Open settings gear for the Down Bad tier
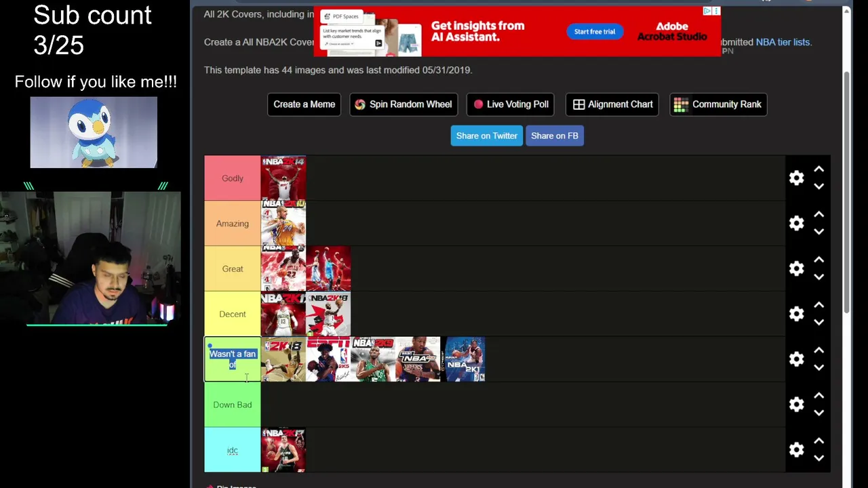The image size is (868, 488). click(796, 405)
